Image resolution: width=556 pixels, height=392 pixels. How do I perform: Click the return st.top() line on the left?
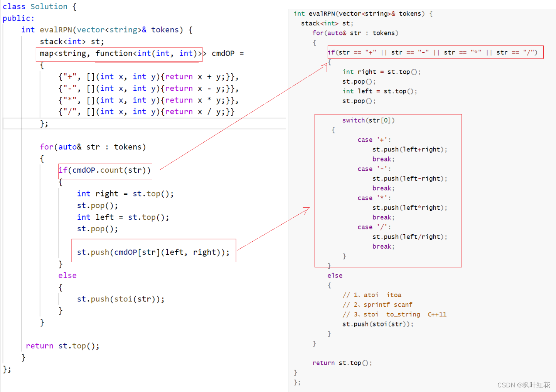(x=62, y=346)
